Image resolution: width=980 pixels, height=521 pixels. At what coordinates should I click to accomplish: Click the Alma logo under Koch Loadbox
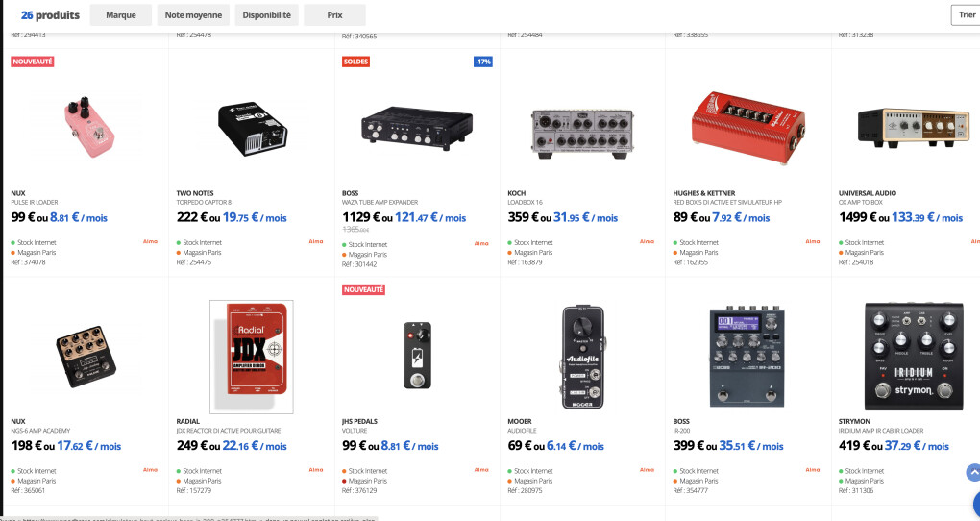click(647, 241)
